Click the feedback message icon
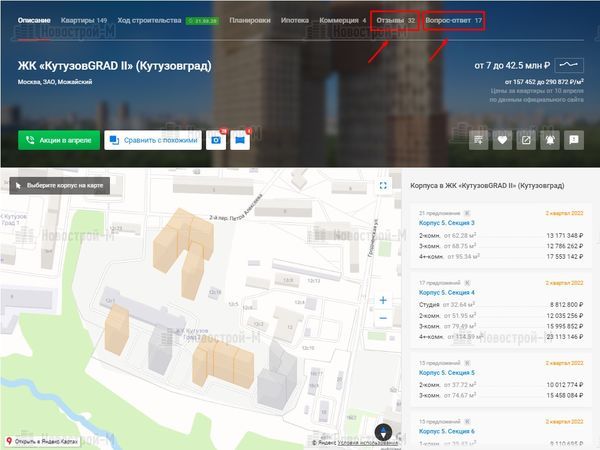600x450 pixels. (x=574, y=141)
